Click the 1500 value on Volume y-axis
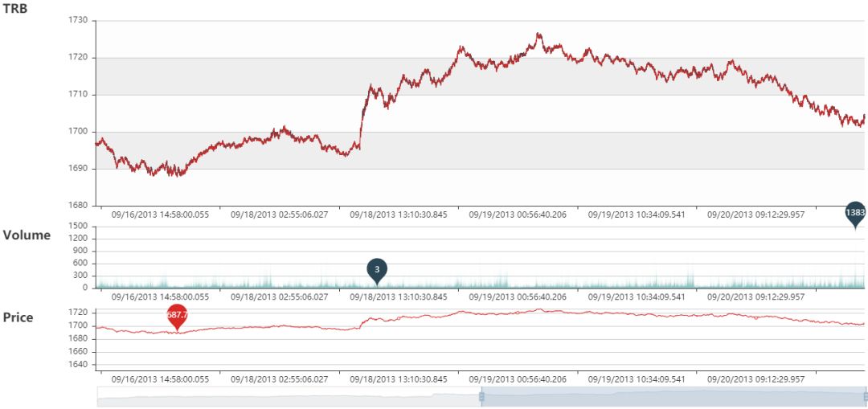 pos(77,227)
